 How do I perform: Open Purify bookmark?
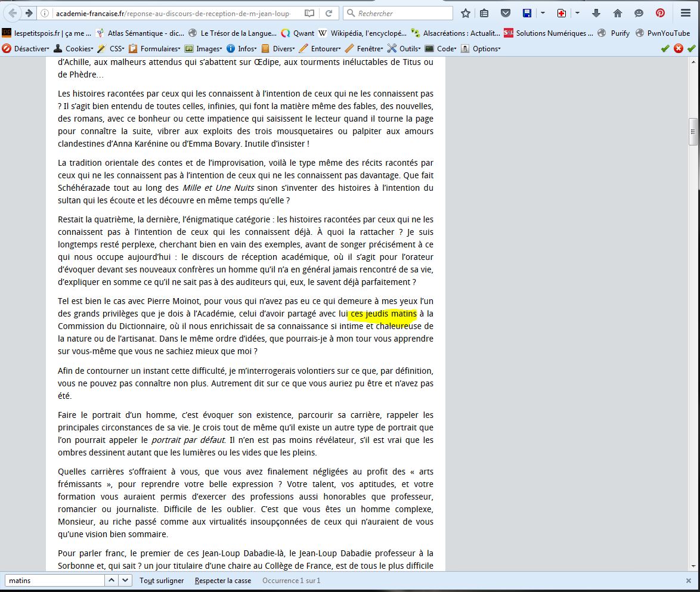[614, 33]
